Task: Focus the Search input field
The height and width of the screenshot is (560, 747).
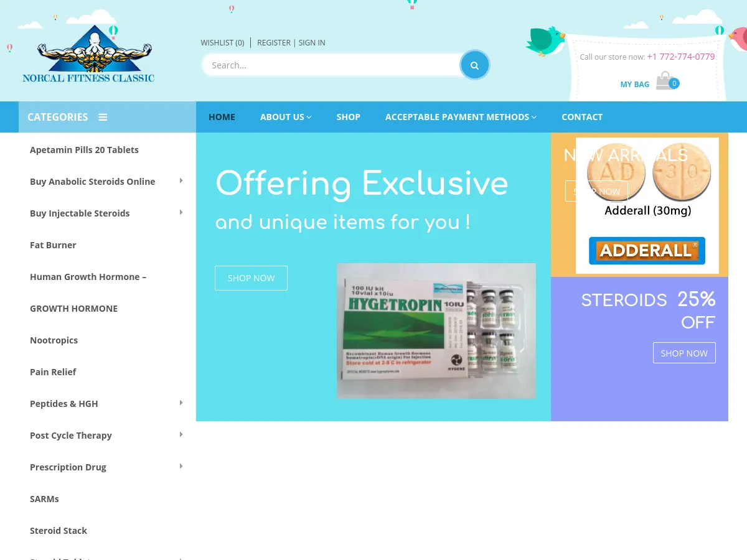Action: point(331,65)
